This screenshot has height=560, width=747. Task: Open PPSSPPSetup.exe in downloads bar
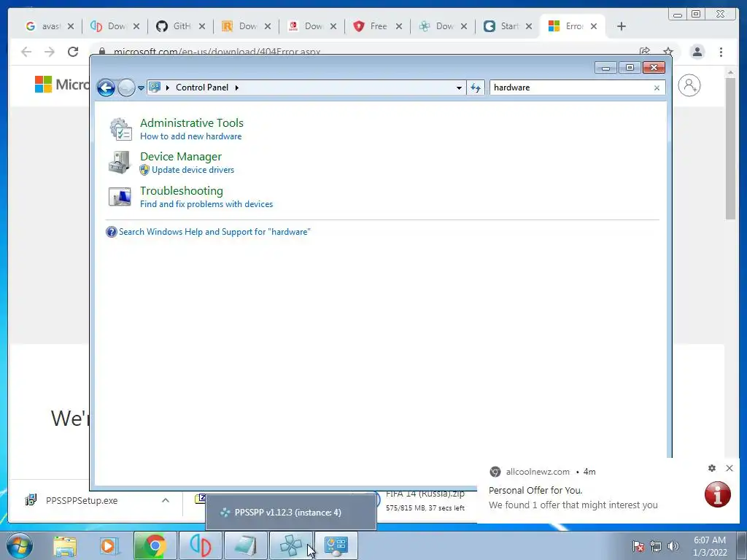click(82, 500)
